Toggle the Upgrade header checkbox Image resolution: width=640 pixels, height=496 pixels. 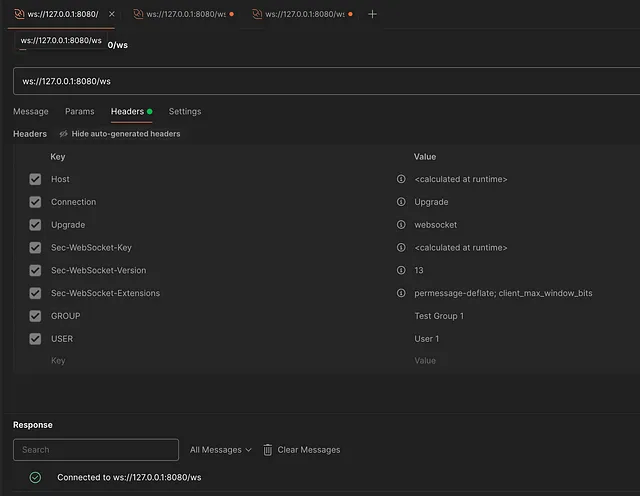coord(35,225)
